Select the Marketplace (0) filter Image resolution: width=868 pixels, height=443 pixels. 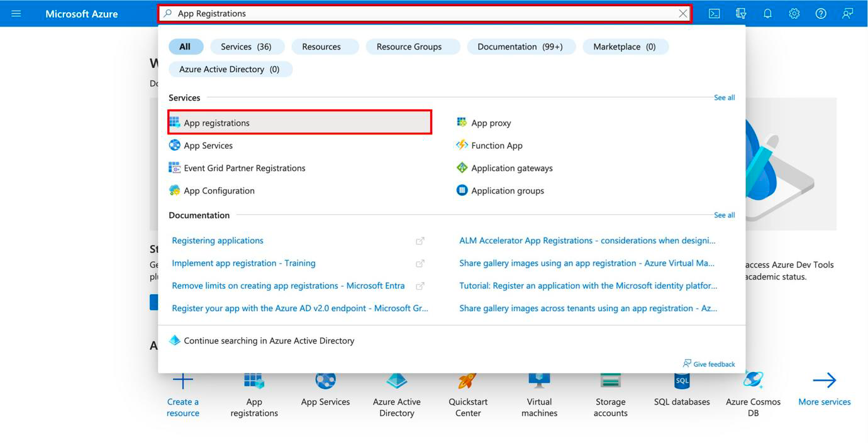coord(625,46)
